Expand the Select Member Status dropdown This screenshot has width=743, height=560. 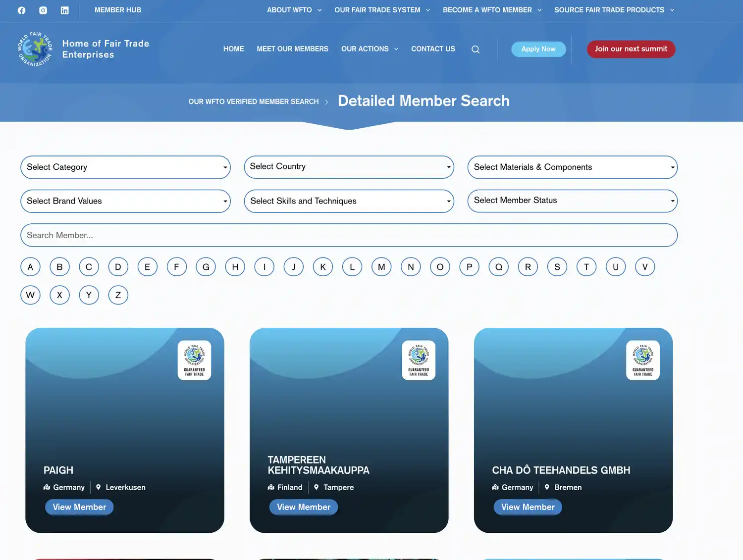point(572,201)
